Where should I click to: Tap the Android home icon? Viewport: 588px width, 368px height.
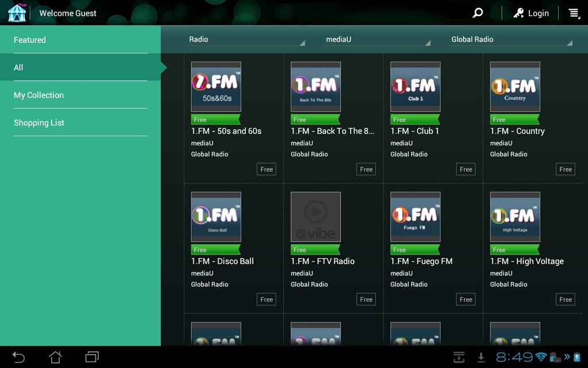(x=56, y=356)
